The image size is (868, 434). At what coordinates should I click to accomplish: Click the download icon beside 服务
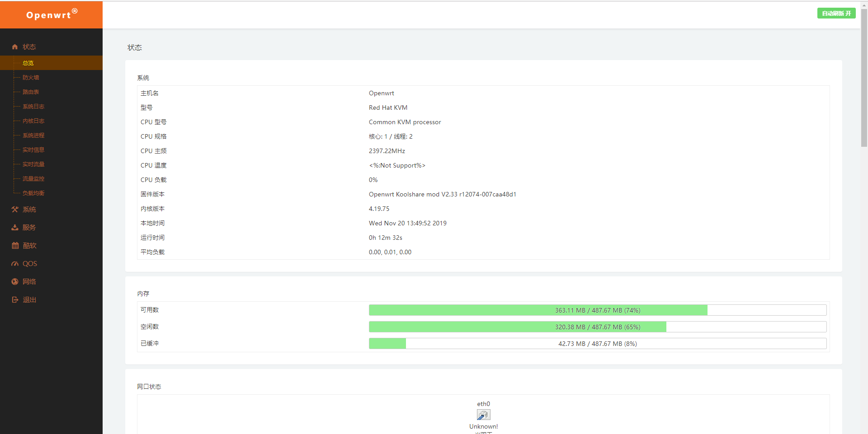pyautogui.click(x=15, y=228)
